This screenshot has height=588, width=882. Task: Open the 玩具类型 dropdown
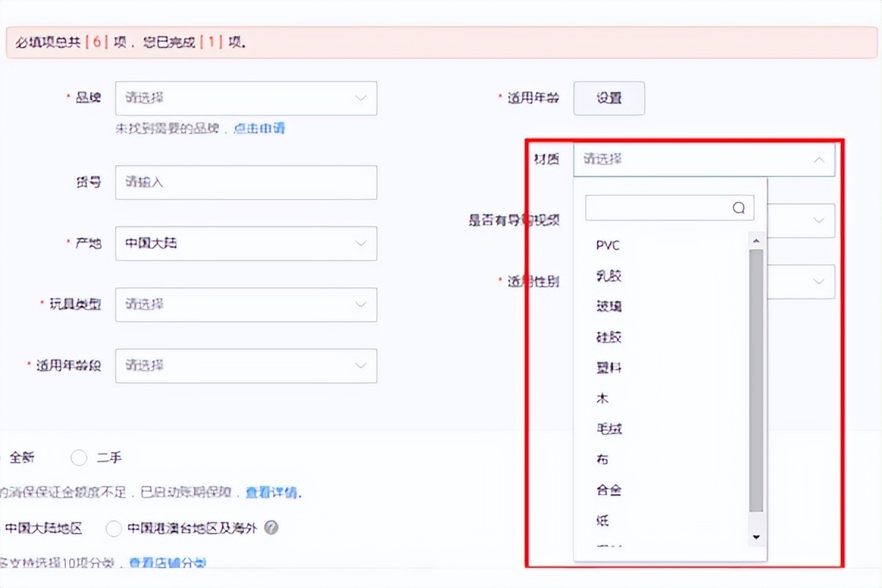(246, 304)
